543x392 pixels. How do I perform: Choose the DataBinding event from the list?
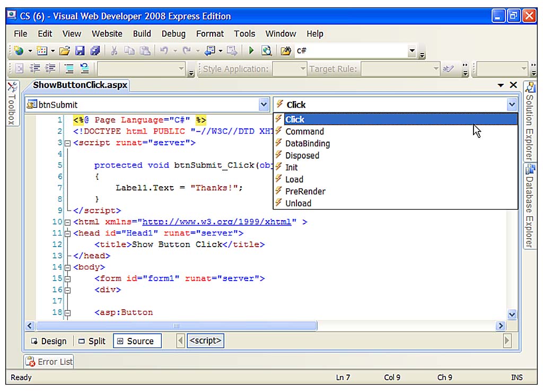396,143
